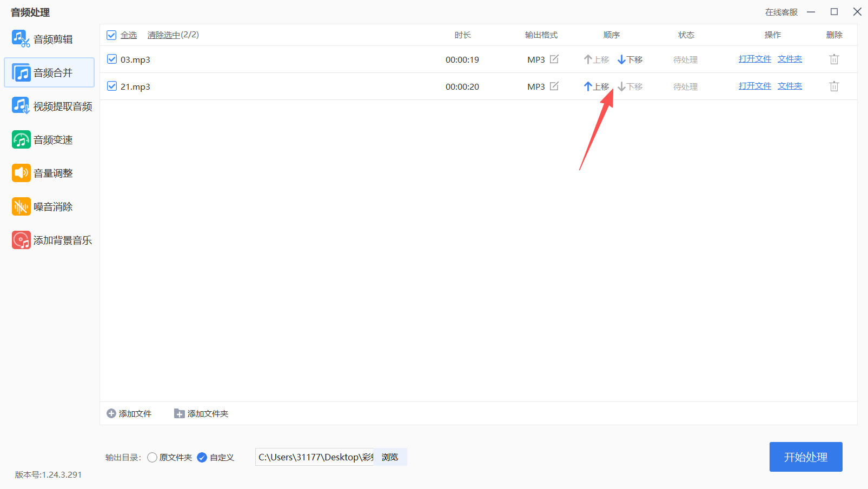Open the 视频提取音频 extraction icon
868x489 pixels.
pyautogui.click(x=21, y=106)
